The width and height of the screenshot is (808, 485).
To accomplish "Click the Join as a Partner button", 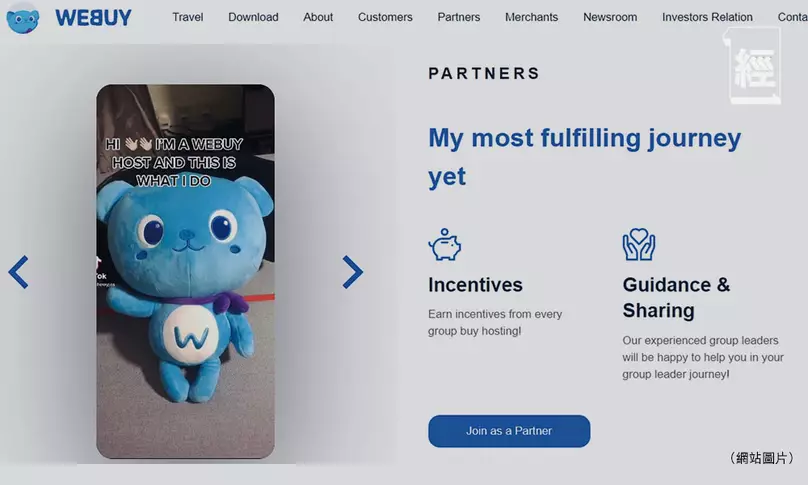I will (509, 431).
